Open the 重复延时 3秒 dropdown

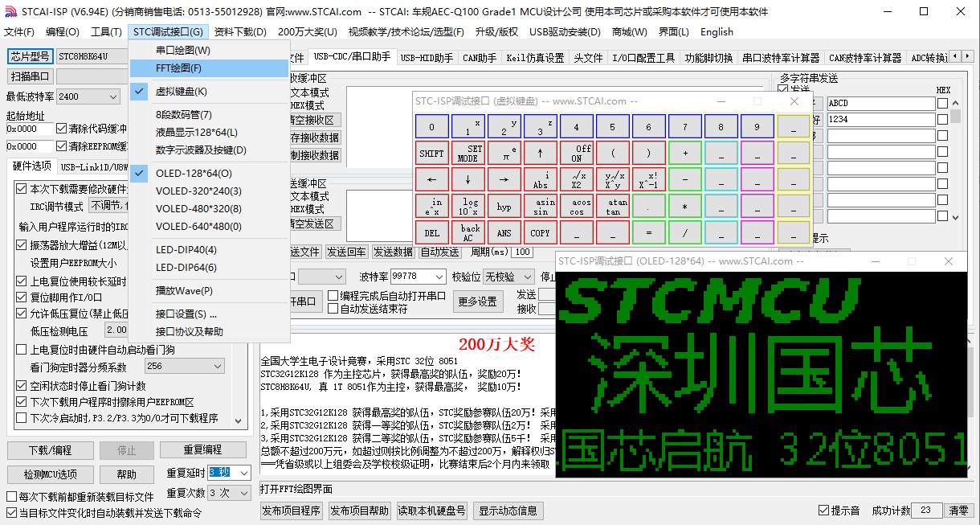(229, 472)
